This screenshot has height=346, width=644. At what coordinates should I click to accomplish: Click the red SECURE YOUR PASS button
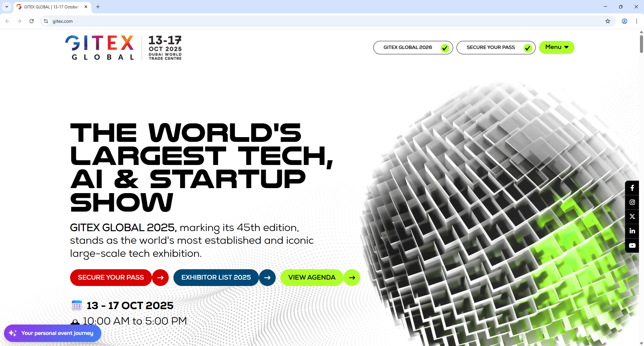point(111,277)
